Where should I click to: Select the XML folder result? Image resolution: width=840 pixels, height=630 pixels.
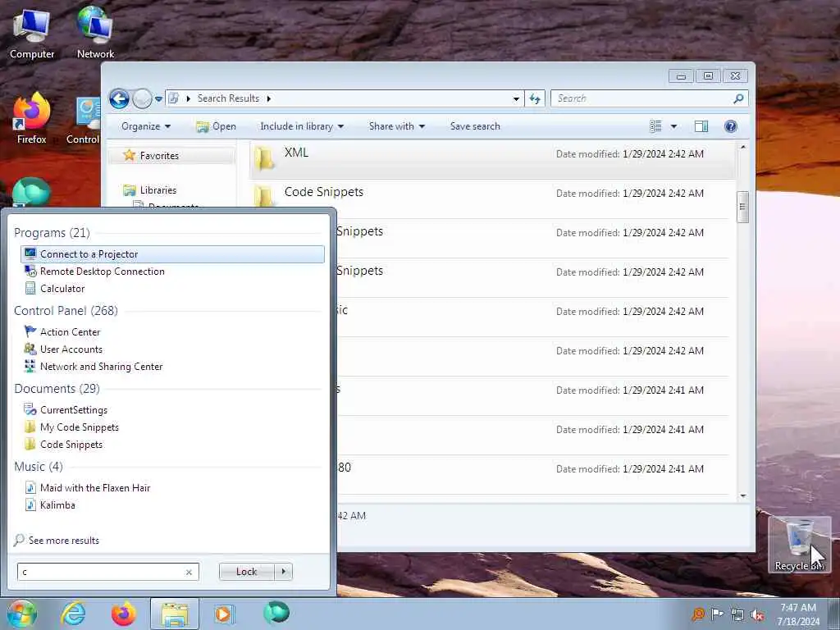[492, 159]
